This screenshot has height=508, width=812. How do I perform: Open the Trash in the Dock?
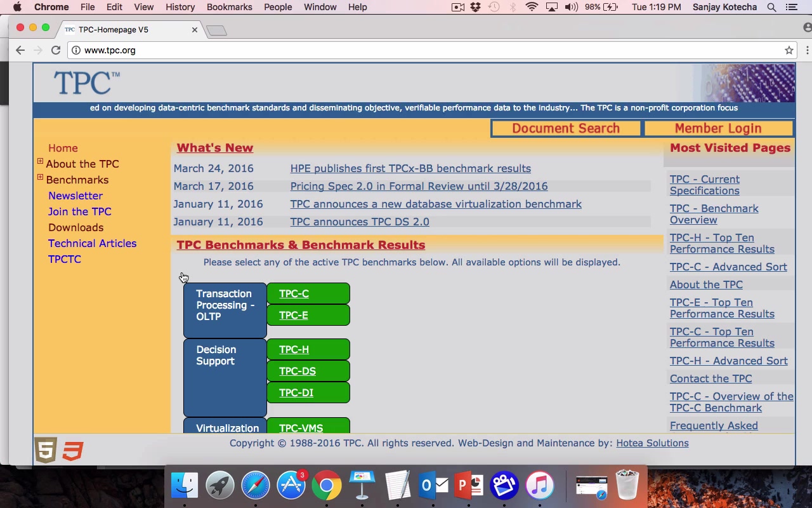pyautogui.click(x=627, y=486)
